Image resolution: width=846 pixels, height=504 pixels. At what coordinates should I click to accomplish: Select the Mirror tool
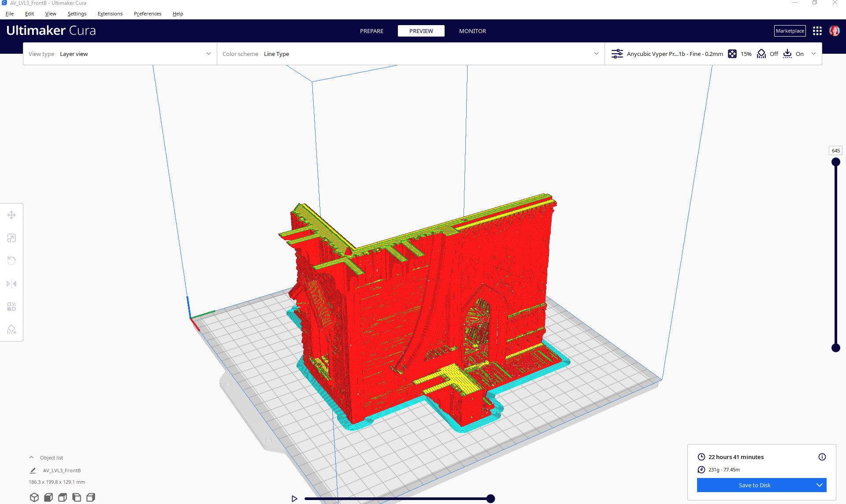(x=11, y=283)
